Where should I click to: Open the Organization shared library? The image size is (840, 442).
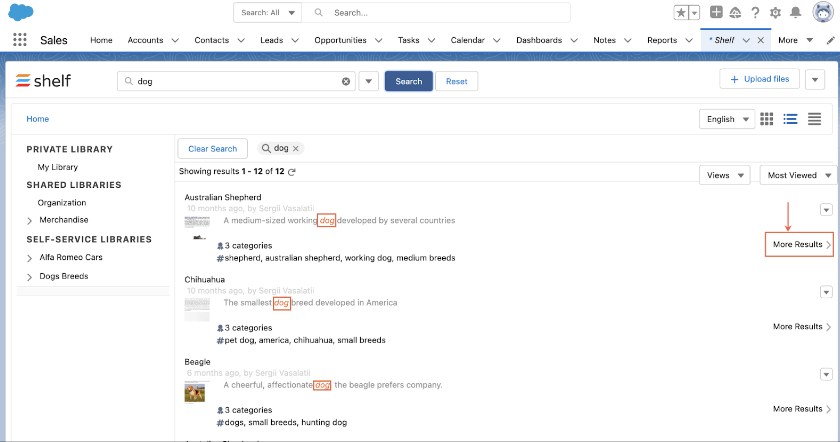[62, 203]
